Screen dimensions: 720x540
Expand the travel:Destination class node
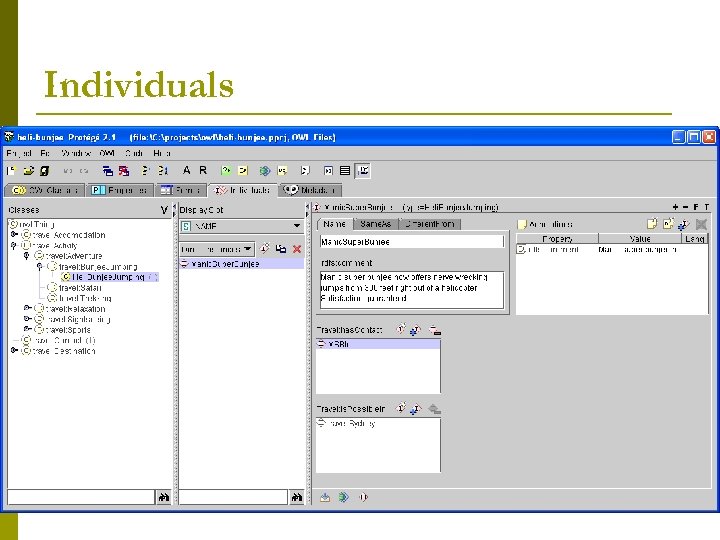click(x=14, y=350)
